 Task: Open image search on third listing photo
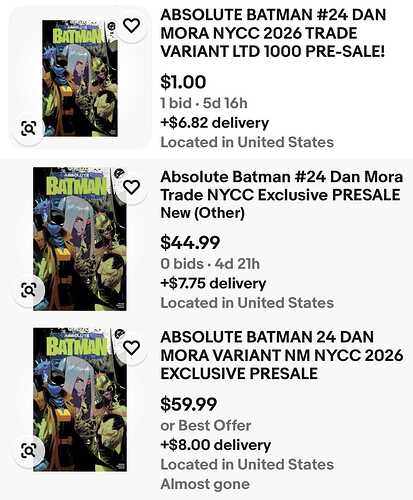(29, 451)
